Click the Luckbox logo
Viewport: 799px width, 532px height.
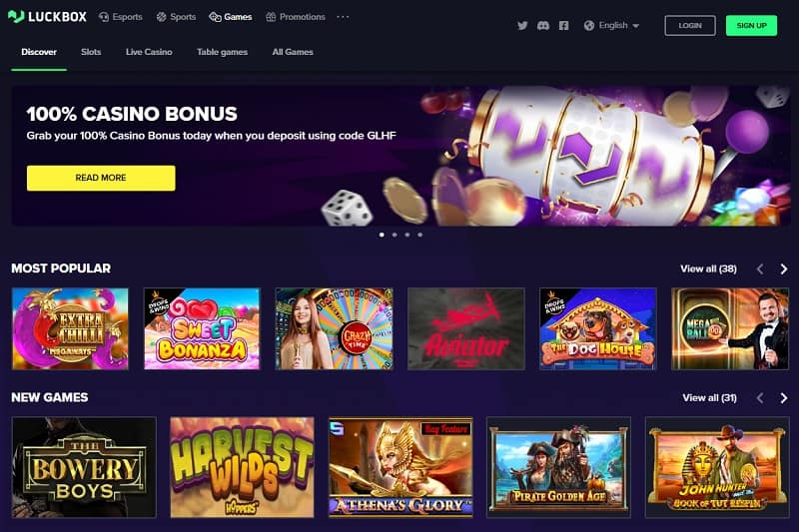tap(47, 17)
